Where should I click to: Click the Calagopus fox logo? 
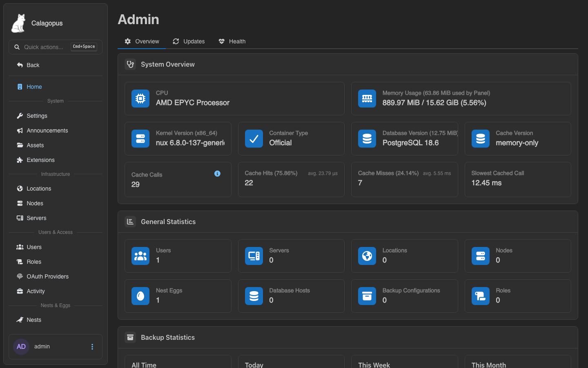tap(18, 23)
